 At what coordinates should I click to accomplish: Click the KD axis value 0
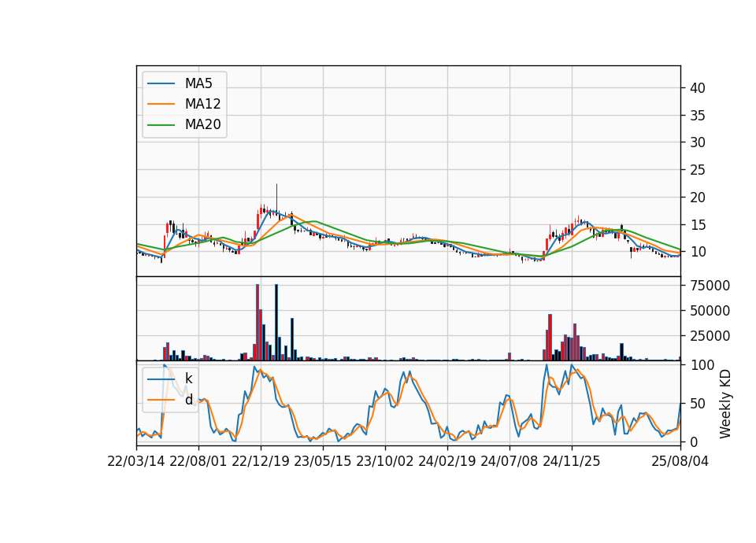(694, 441)
